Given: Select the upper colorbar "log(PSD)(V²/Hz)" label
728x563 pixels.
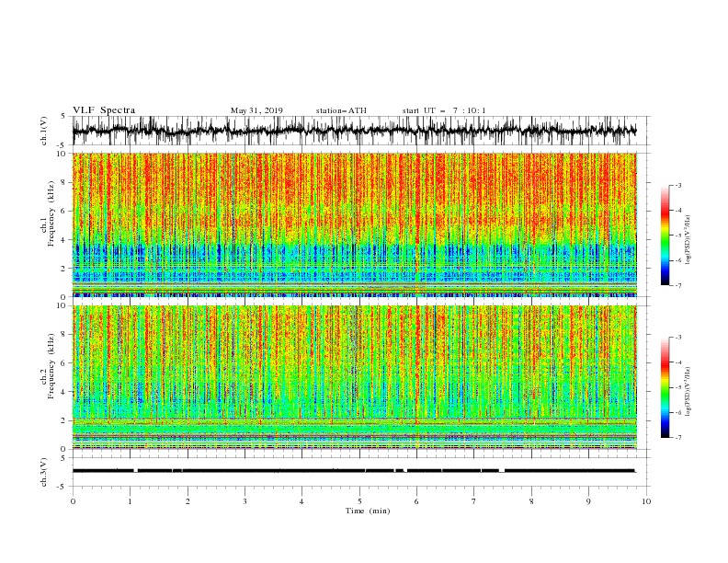Looking at the screenshot, I should point(688,240).
